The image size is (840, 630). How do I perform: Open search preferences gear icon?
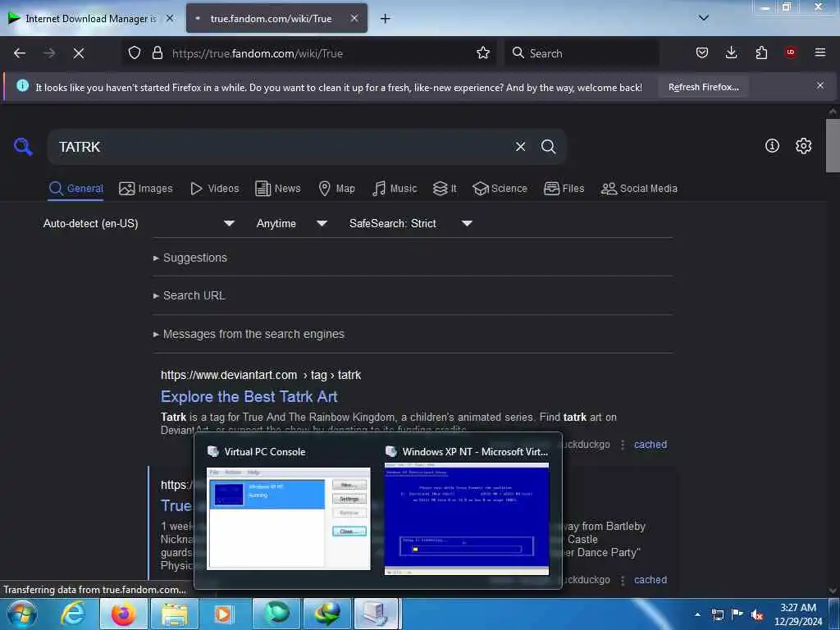803,146
